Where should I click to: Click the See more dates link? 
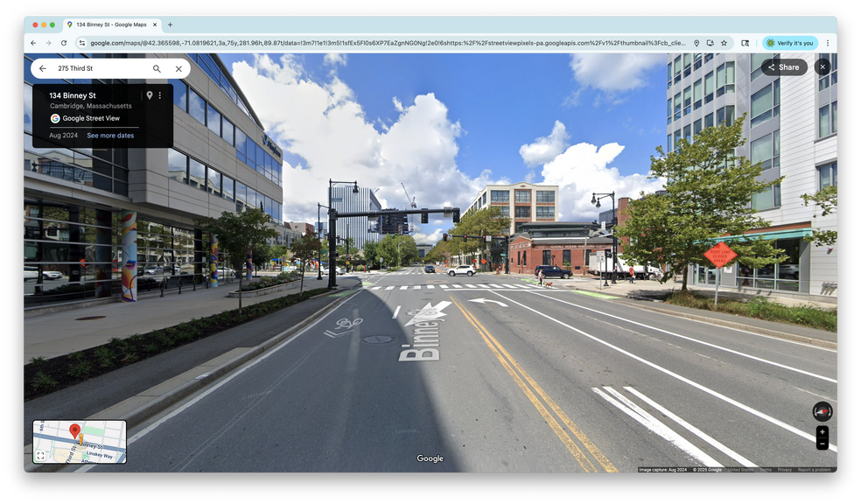[x=110, y=136]
